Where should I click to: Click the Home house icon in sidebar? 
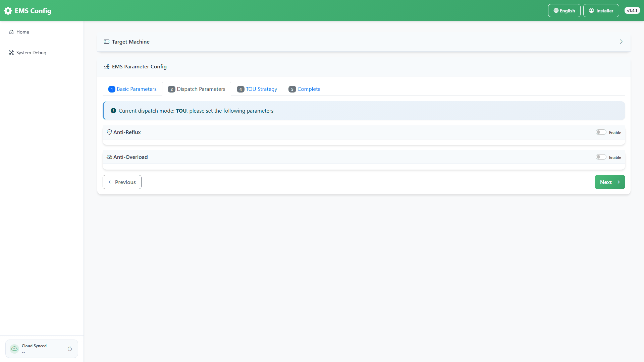pos(11,32)
